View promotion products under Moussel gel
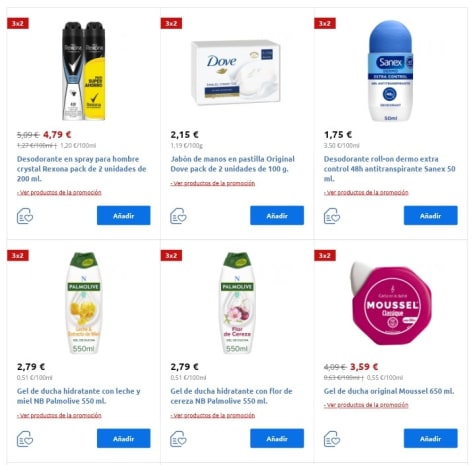This screenshot has width=475, height=465. click(366, 405)
